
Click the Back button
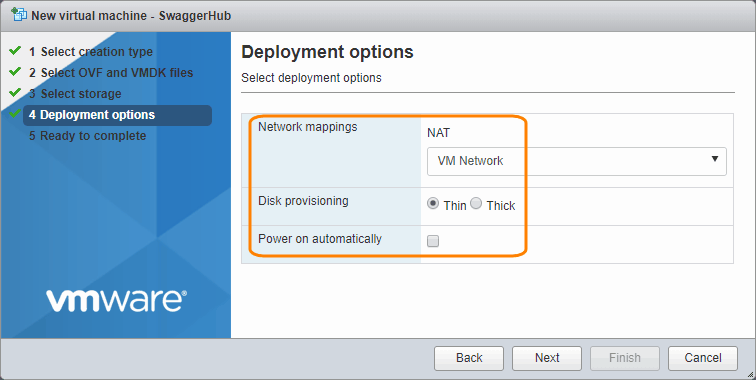(469, 358)
